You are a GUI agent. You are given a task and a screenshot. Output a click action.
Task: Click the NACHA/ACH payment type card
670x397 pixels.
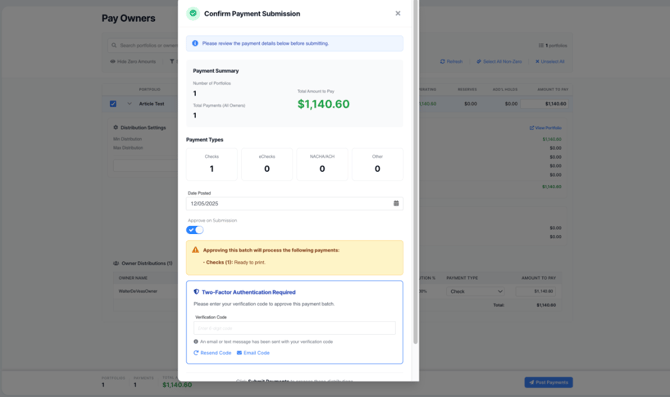pyautogui.click(x=322, y=164)
